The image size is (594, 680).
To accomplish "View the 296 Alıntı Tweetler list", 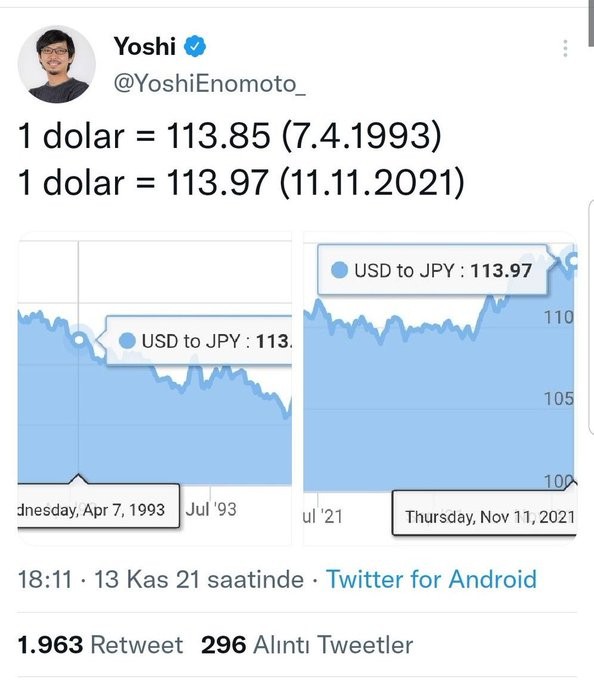I will click(x=307, y=644).
